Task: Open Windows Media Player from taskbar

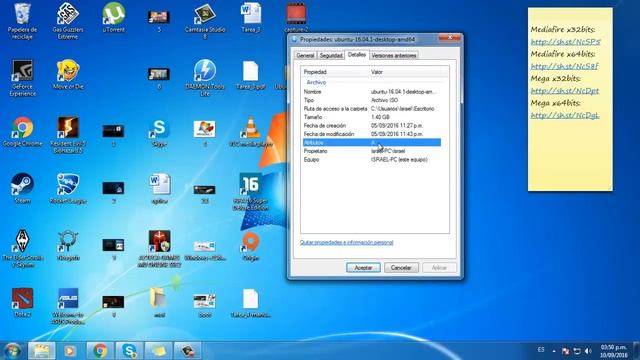Action: coord(70,351)
